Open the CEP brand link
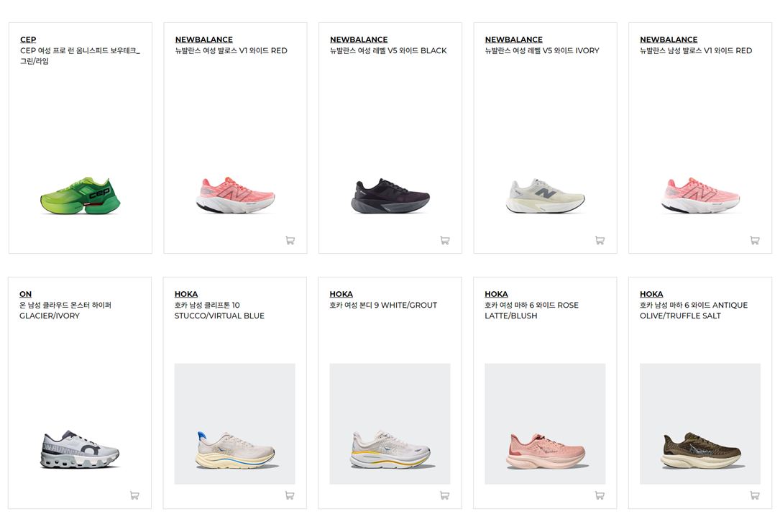This screenshot has height=532, width=780. [x=28, y=40]
